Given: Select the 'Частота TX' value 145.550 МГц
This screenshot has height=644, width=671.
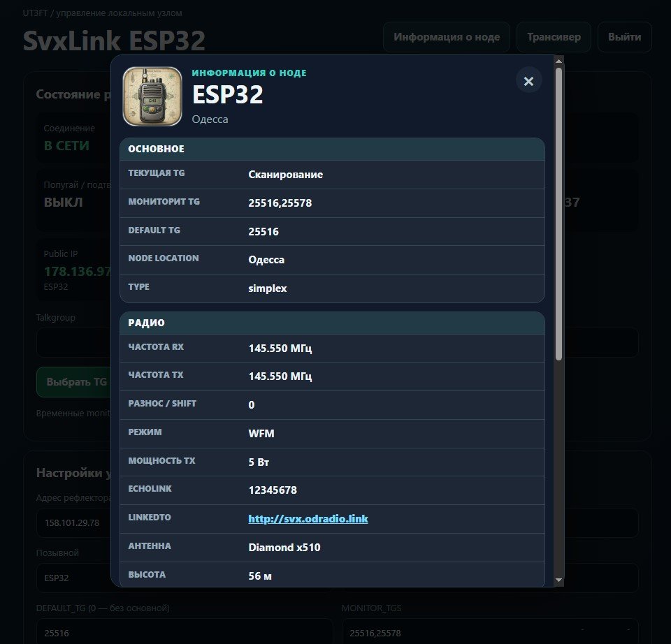Looking at the screenshot, I should 280,376.
